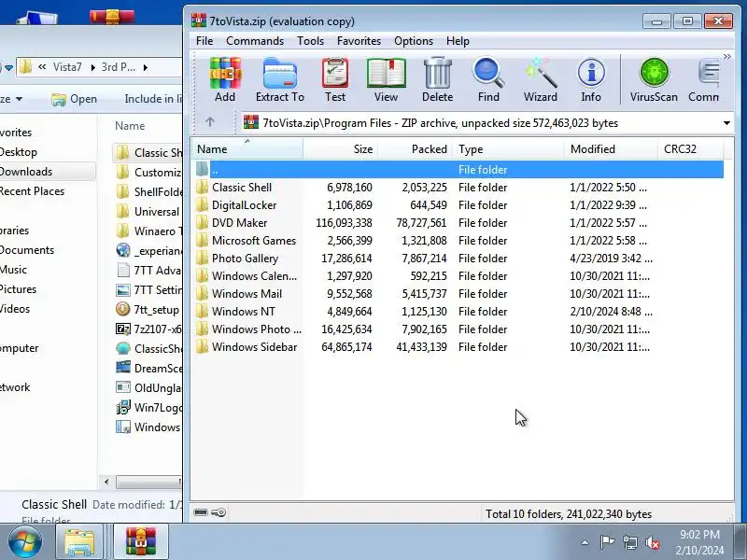Select the Windows Photo ... folder icon
The width and height of the screenshot is (747, 560).
pyautogui.click(x=202, y=329)
